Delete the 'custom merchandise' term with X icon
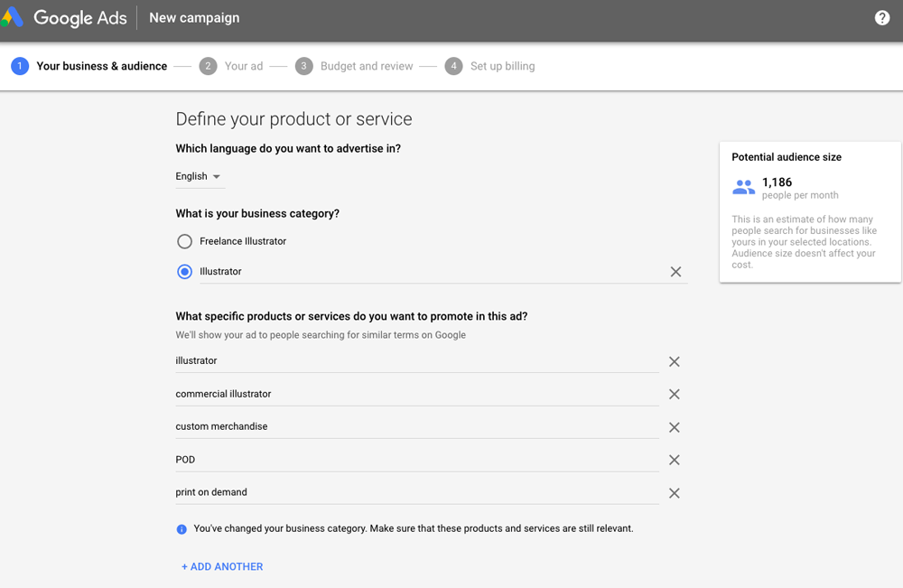The height and width of the screenshot is (588, 903). coord(674,427)
